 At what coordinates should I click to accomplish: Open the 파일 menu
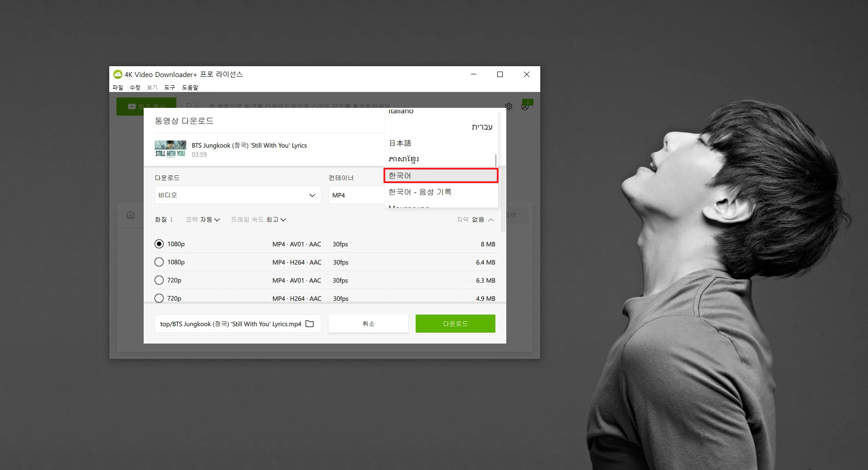[118, 87]
